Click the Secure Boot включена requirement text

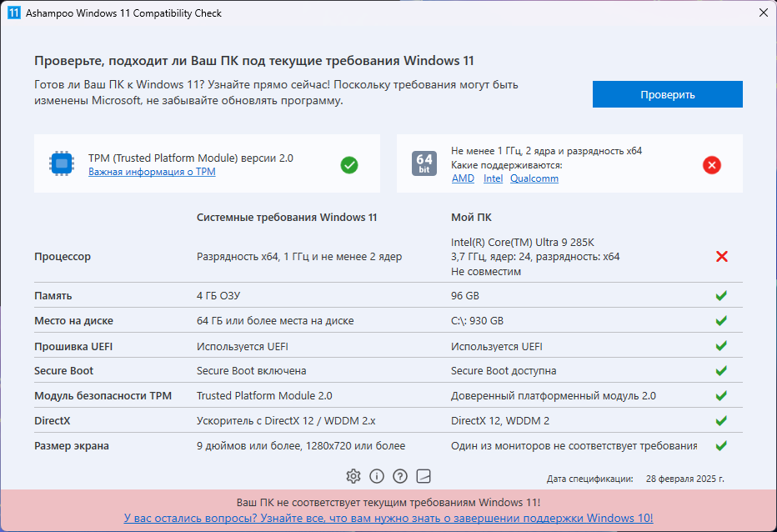(x=251, y=371)
